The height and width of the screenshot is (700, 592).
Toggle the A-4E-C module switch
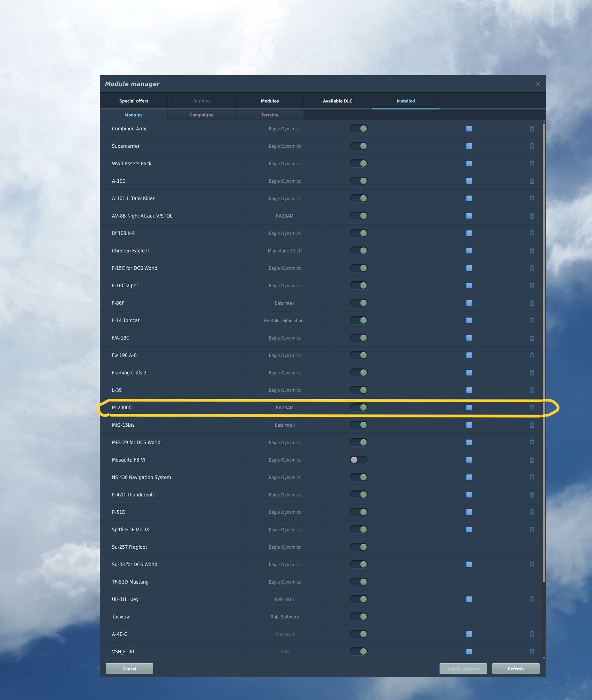(x=359, y=634)
